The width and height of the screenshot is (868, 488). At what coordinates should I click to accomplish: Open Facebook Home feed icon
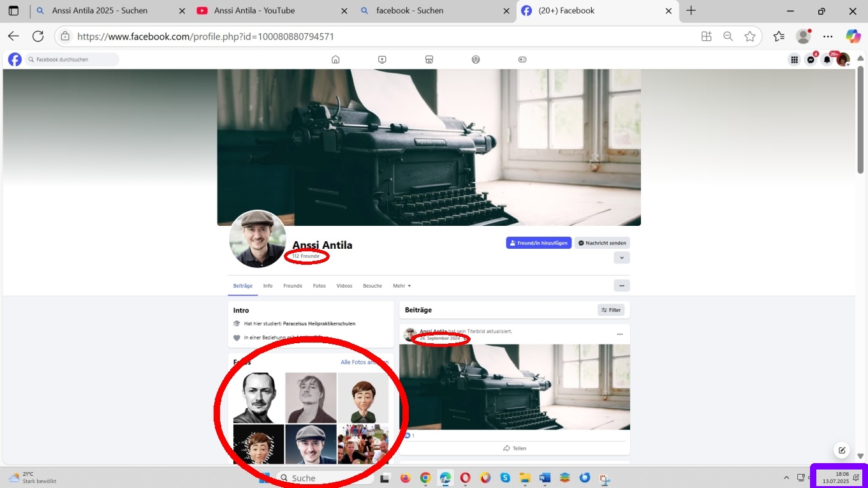[335, 59]
